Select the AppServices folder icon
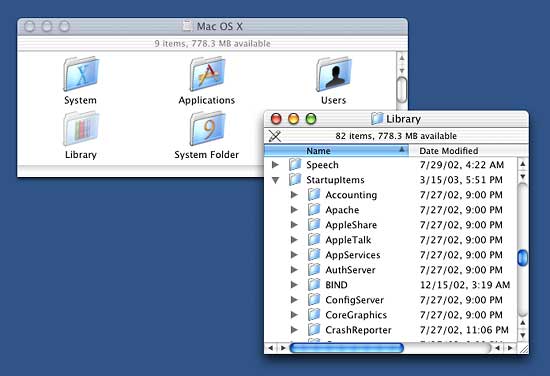Image resolution: width=550 pixels, height=376 pixels. 314,255
